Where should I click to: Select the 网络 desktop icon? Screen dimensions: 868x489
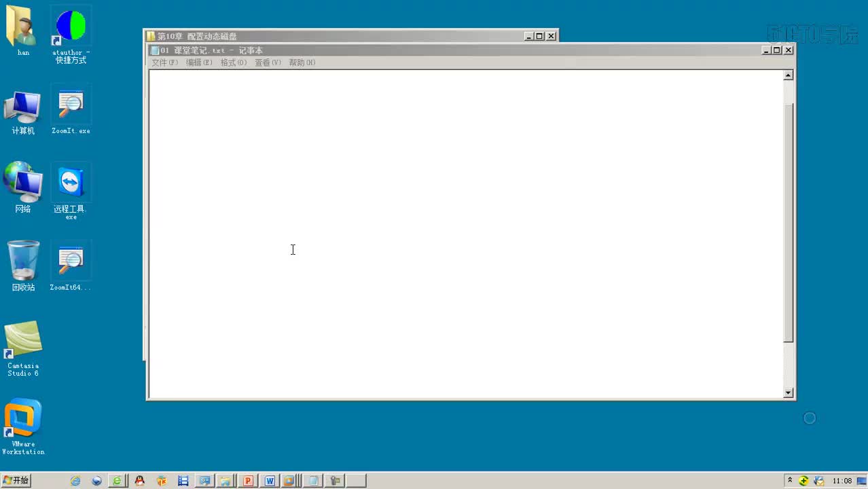pyautogui.click(x=23, y=187)
